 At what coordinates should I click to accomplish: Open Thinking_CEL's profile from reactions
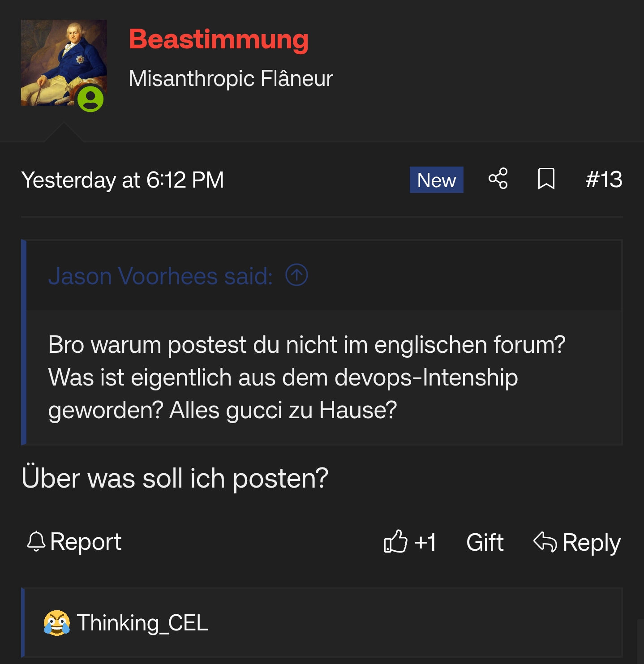tap(142, 623)
